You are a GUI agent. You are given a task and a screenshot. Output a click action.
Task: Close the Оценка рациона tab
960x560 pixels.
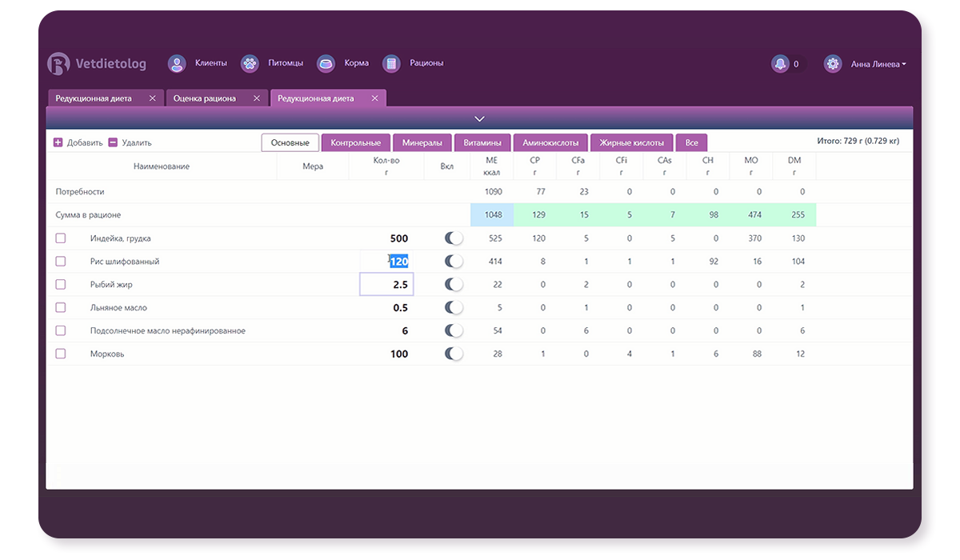(256, 98)
